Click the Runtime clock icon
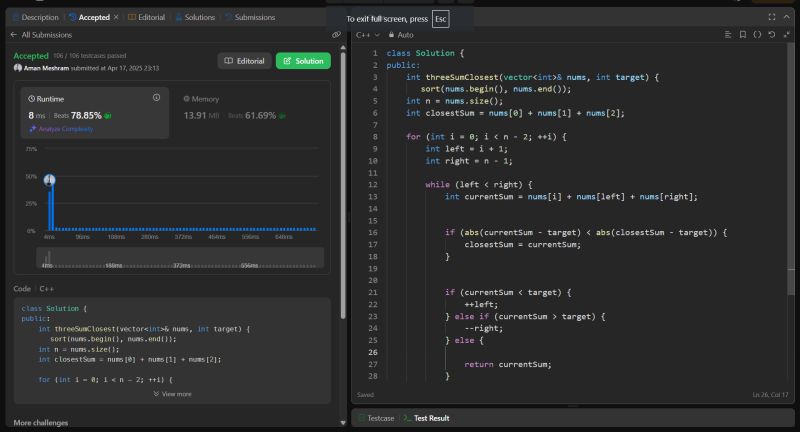This screenshot has height=432, width=800. tap(32, 99)
